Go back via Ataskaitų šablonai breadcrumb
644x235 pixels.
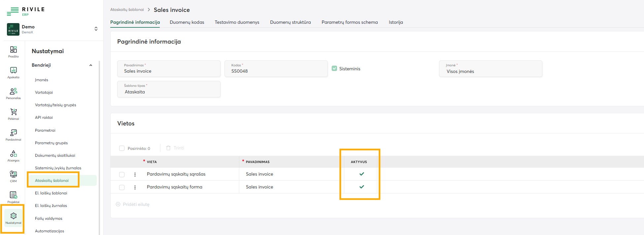tap(127, 10)
